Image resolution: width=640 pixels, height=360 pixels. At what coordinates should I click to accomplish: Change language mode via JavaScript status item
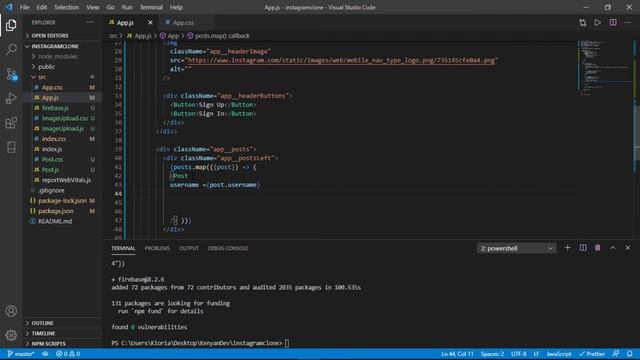pos(559,354)
